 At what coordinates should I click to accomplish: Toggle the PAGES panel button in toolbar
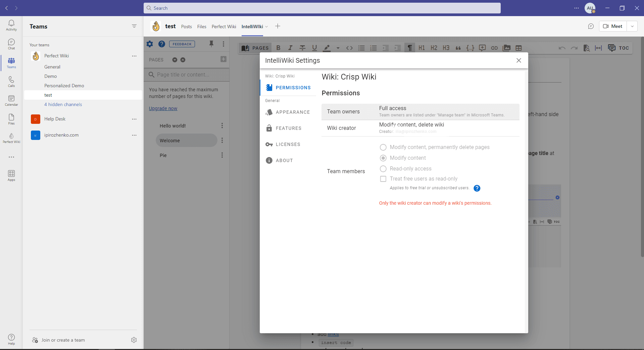[x=255, y=48]
